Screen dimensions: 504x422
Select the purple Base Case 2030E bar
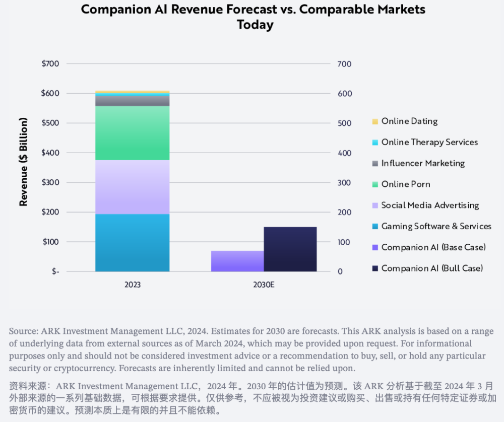pyautogui.click(x=237, y=261)
